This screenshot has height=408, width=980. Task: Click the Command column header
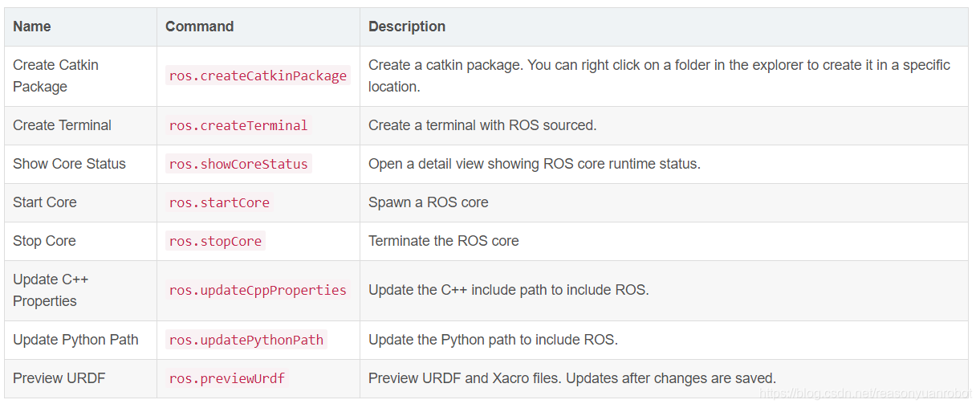pos(199,27)
